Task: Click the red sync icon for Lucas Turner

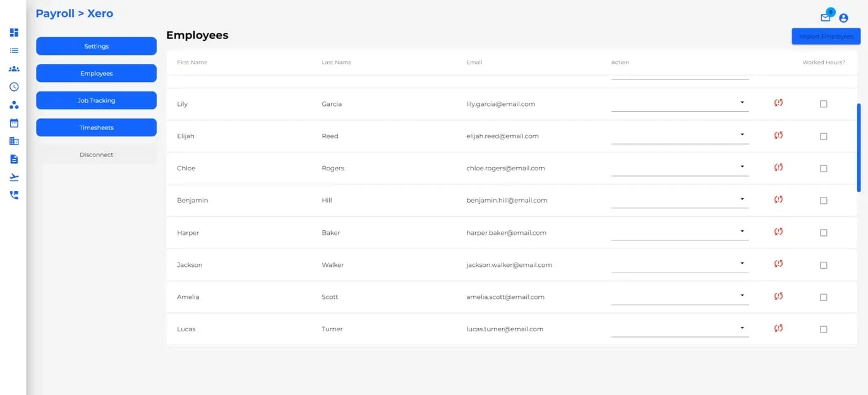Action: coord(778,328)
